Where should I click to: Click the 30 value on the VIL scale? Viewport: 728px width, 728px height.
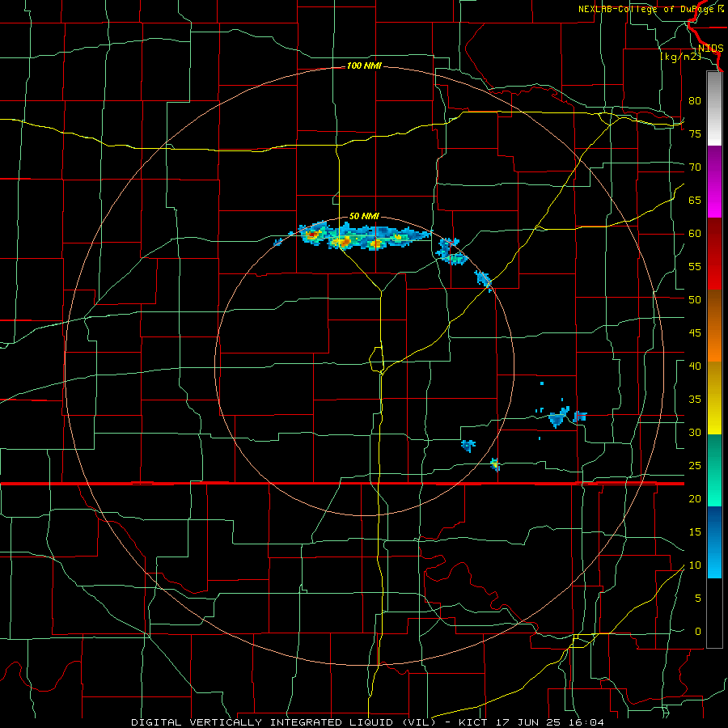point(695,432)
